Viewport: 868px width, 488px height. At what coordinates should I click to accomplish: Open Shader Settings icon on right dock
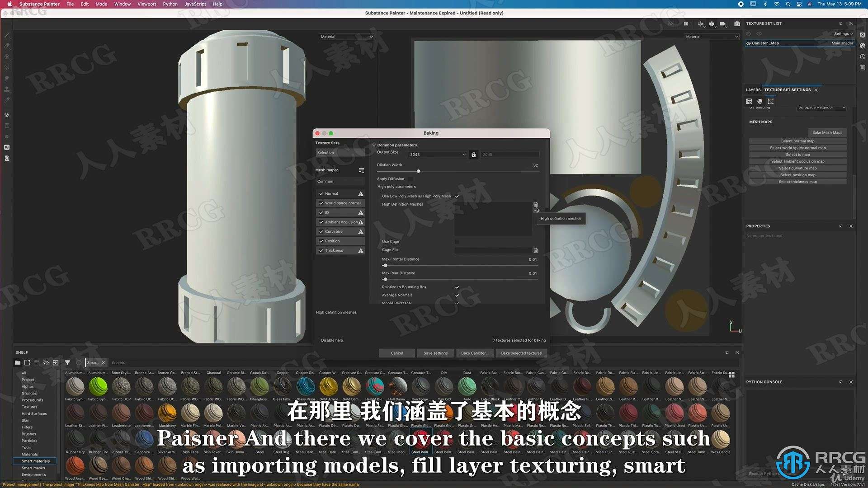863,46
